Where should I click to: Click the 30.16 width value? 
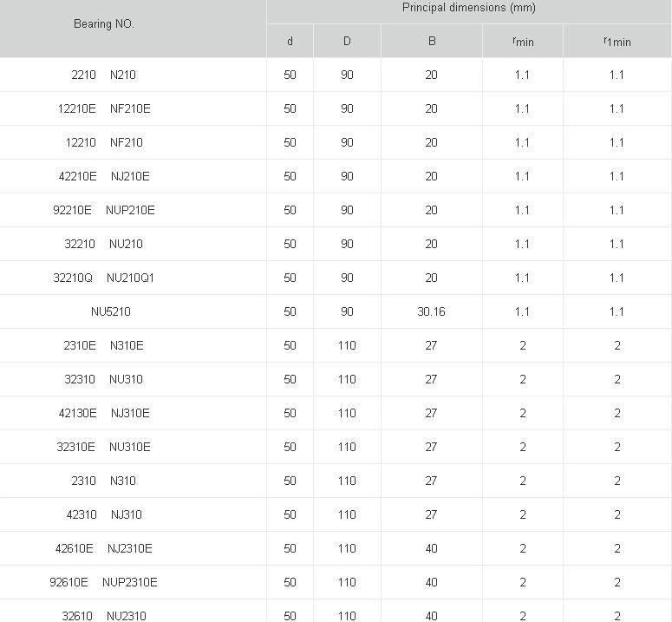pos(431,311)
